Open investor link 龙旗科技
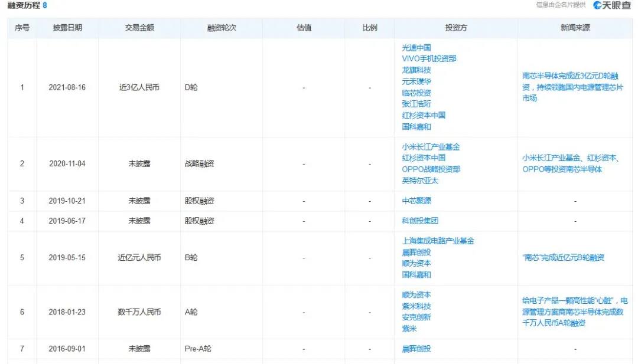This screenshot has width=638, height=364. pos(416,70)
